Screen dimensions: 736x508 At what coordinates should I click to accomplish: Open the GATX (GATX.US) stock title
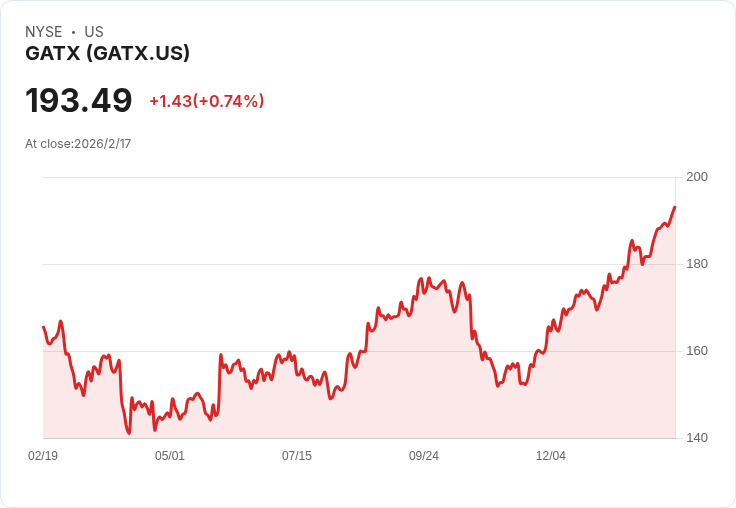(107, 54)
